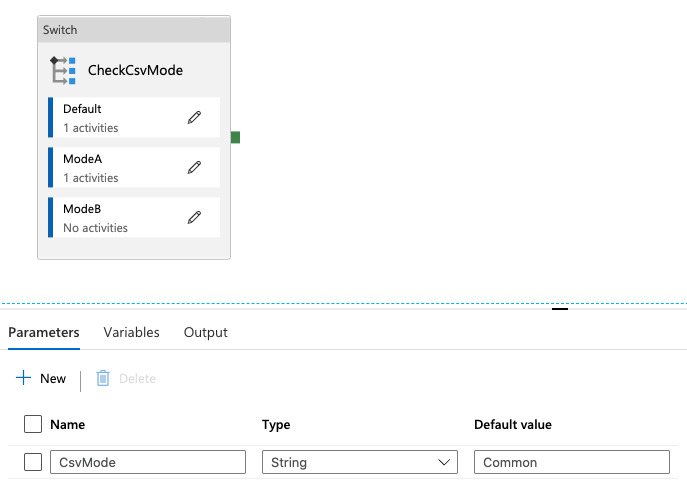Click the CsvMode name input field

147,462
